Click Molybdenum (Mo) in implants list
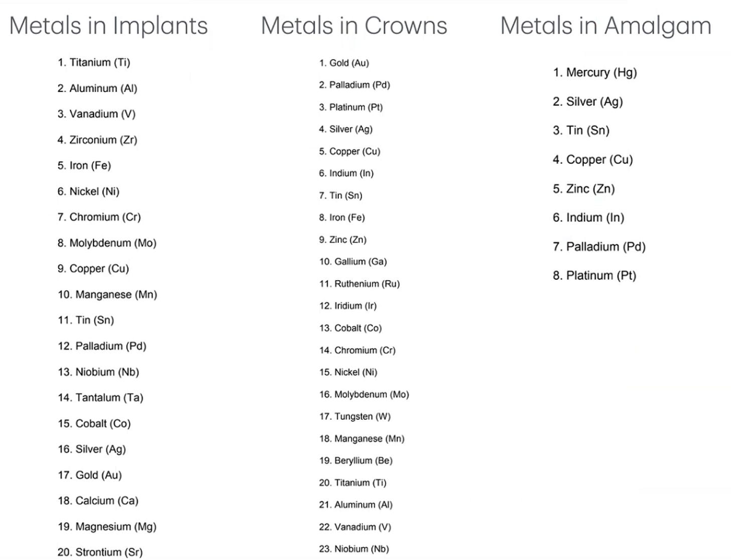Viewport: 731px width, 560px height. 107,243
